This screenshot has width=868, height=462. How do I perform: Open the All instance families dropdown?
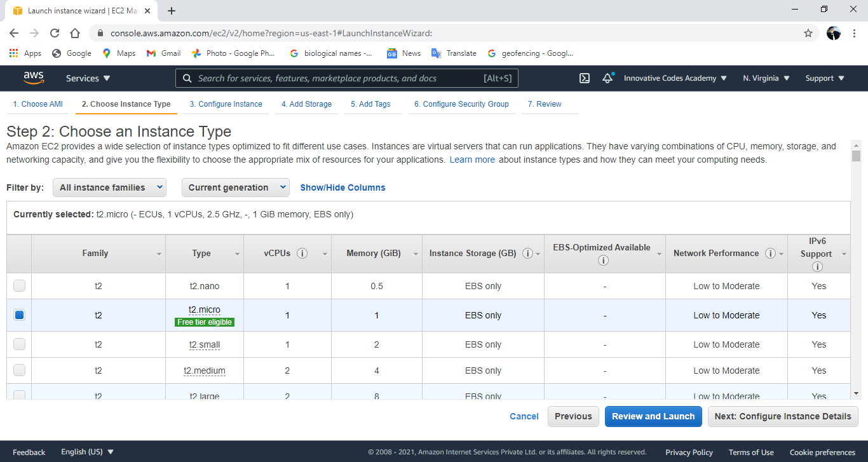[109, 187]
